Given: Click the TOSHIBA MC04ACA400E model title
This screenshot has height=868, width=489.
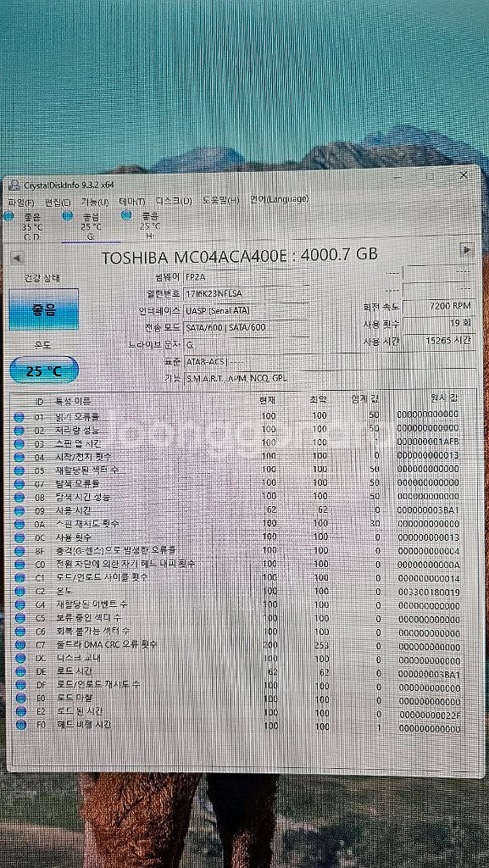Looking at the screenshot, I should 240,256.
